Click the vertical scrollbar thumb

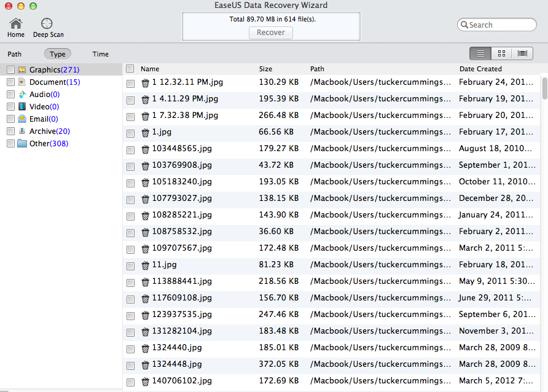(544, 88)
